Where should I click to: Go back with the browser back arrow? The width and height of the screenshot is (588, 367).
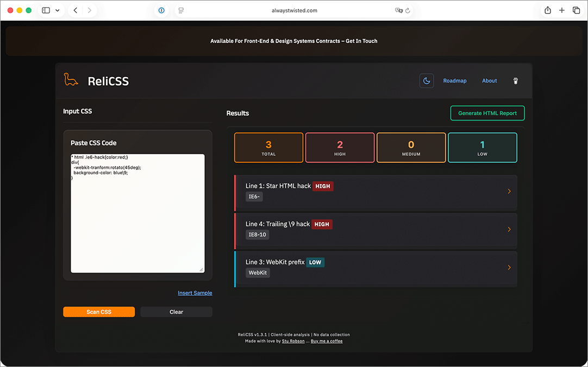76,10
